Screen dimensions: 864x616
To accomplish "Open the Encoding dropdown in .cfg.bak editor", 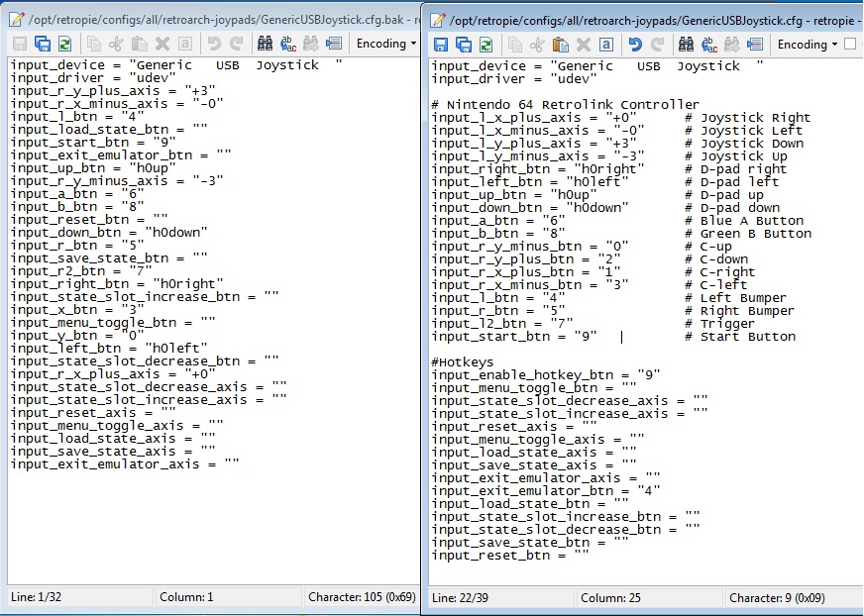I will (x=385, y=44).
